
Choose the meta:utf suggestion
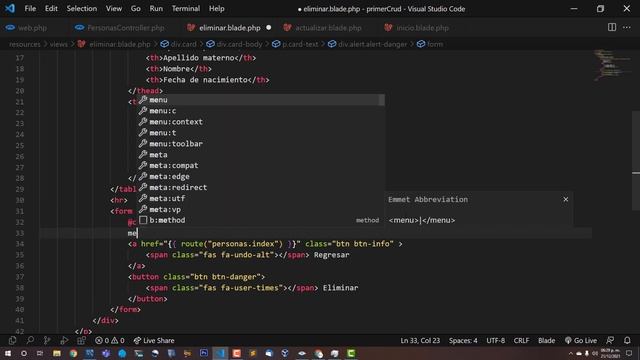260,198
